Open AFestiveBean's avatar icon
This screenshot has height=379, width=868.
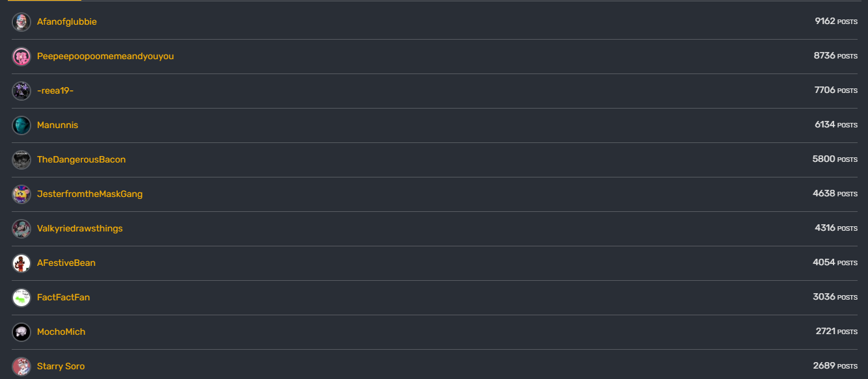tap(21, 263)
